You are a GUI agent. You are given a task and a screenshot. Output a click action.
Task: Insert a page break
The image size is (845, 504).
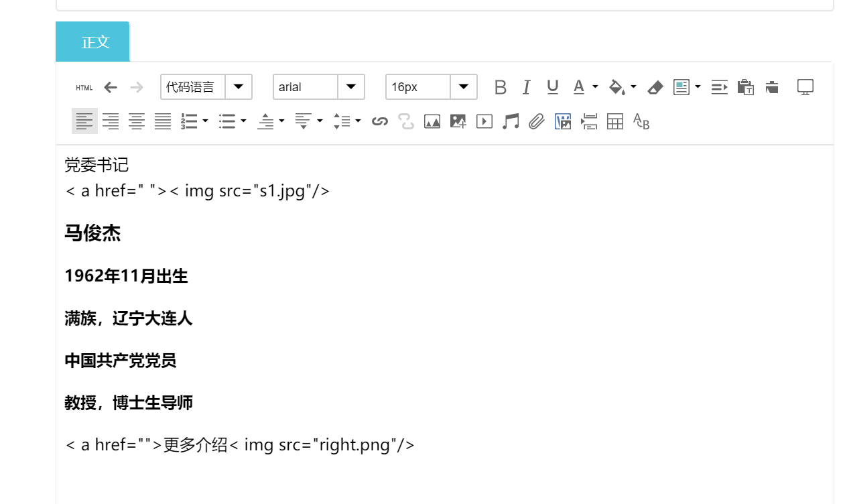coord(589,121)
